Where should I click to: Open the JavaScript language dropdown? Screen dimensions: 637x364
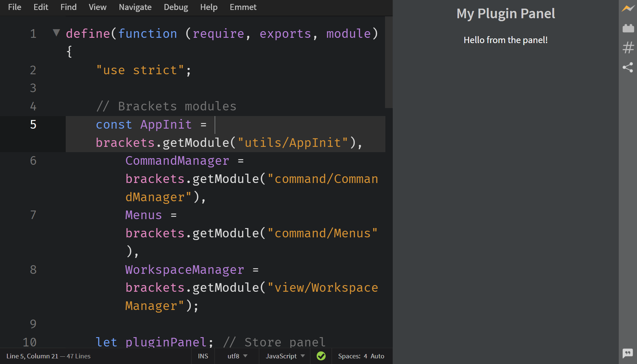point(285,356)
